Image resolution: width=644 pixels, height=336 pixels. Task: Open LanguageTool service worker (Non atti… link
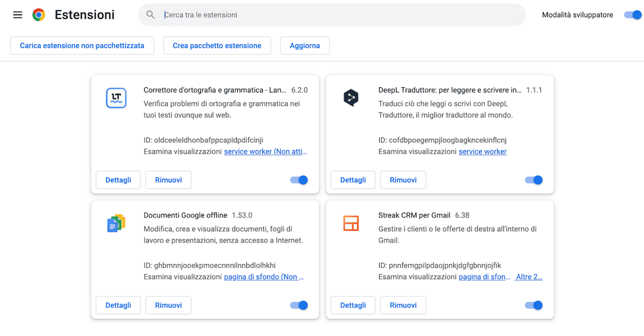point(265,151)
